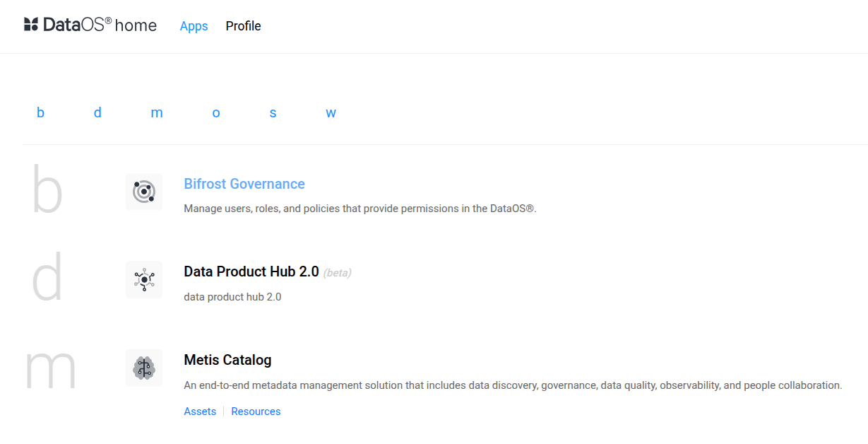Jump to letter m in index
This screenshot has height=444, width=868.
157,112
